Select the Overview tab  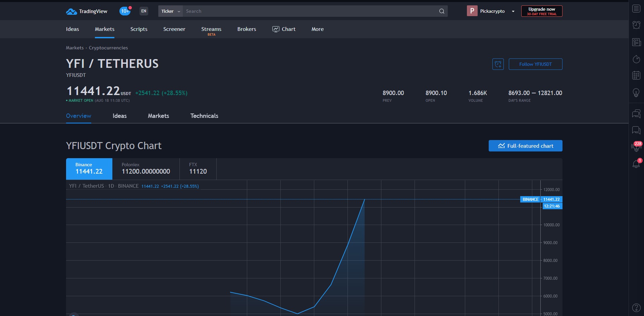tap(78, 116)
